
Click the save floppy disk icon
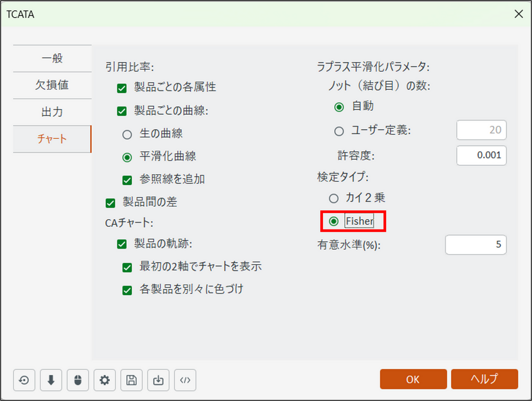coord(131,380)
